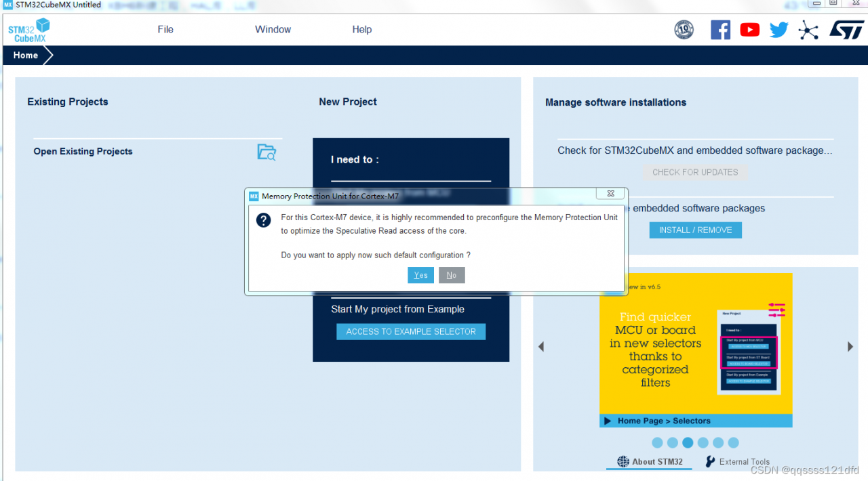Open the Help menu

362,29
